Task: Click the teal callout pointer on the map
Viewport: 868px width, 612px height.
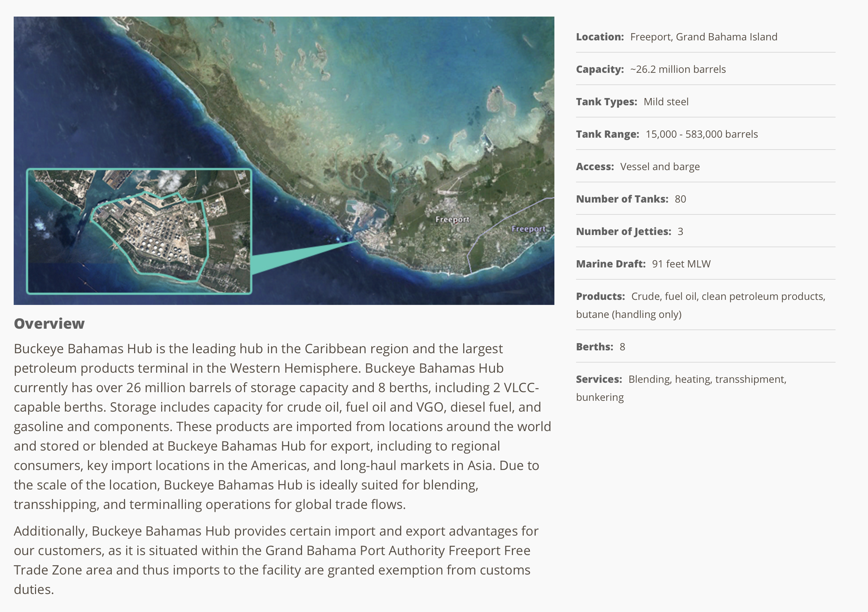Action: 305,257
